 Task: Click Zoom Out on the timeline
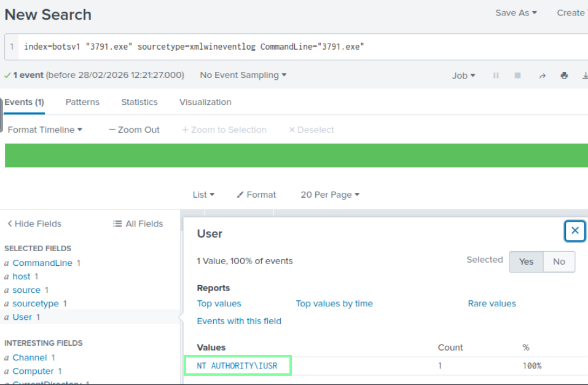click(x=134, y=130)
